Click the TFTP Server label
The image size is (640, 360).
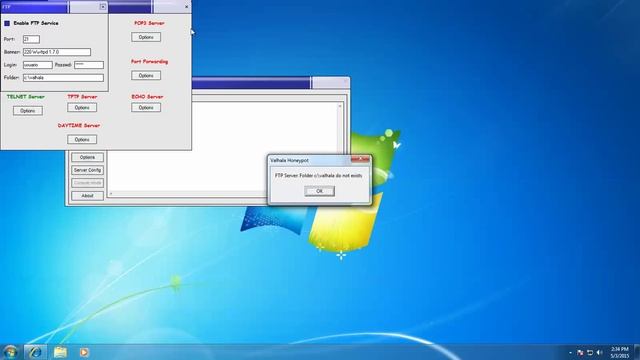tap(82, 97)
